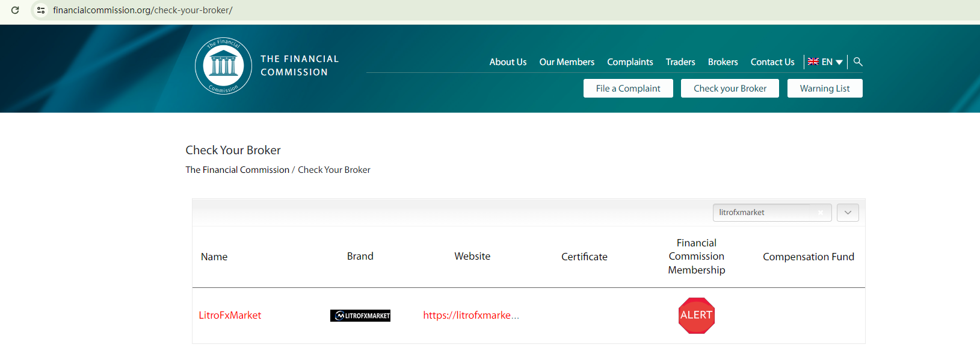The width and height of the screenshot is (980, 353).
Task: Click the broker search input field
Action: pyautogui.click(x=764, y=213)
